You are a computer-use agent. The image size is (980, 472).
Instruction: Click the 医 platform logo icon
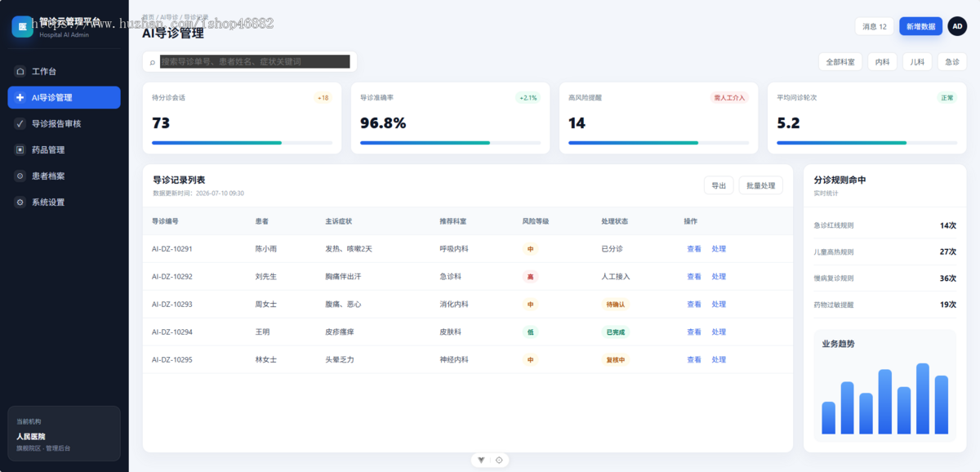tap(22, 26)
